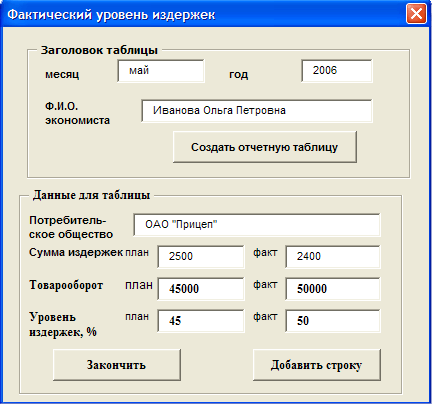Viewport: 432px width, 404px height.
Task: Click the Закончить button
Action: (x=117, y=365)
